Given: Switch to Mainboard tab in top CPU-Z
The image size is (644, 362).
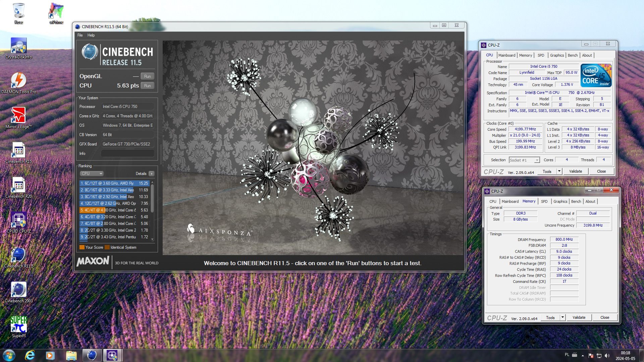Looking at the screenshot, I should point(506,55).
